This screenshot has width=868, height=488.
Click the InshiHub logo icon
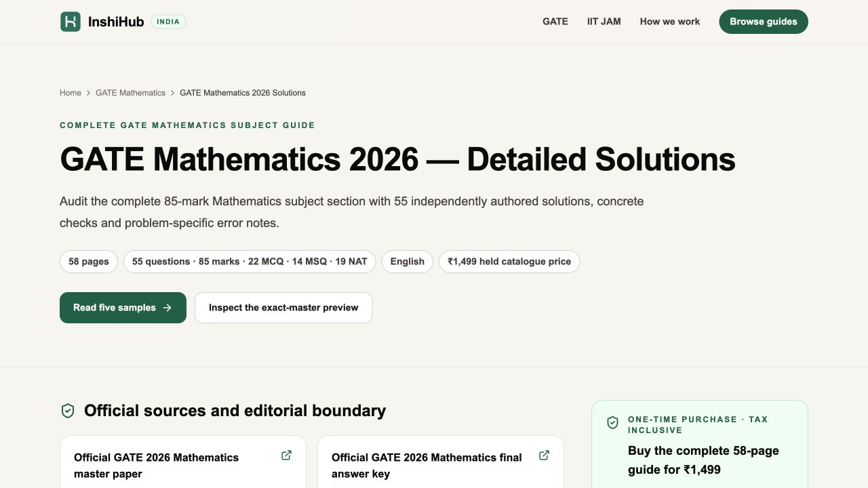[71, 22]
